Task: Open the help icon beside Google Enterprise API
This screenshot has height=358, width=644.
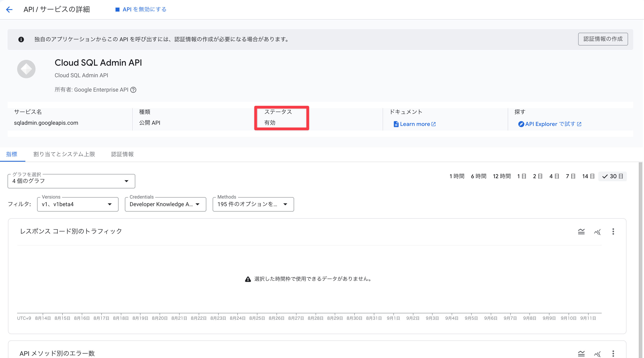Action: (133, 90)
